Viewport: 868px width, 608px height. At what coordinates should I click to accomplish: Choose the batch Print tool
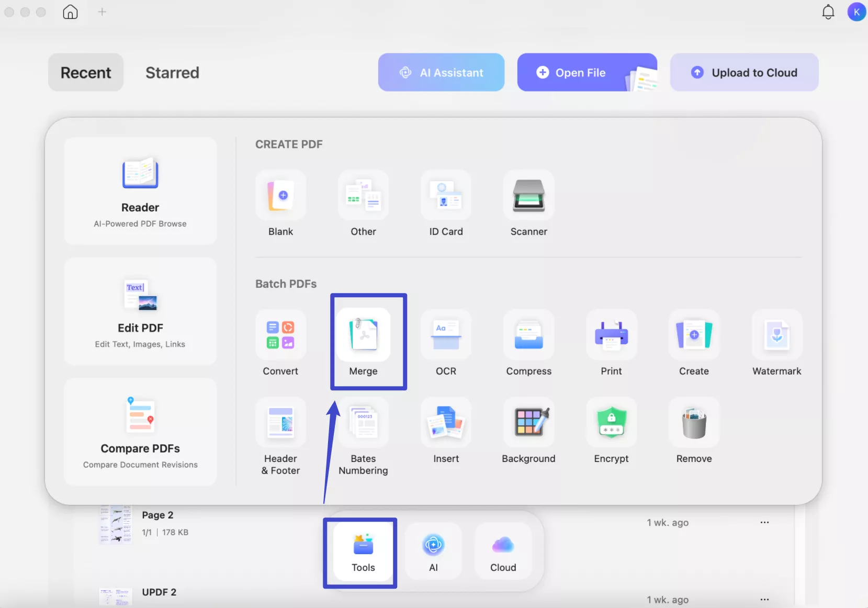(x=612, y=335)
